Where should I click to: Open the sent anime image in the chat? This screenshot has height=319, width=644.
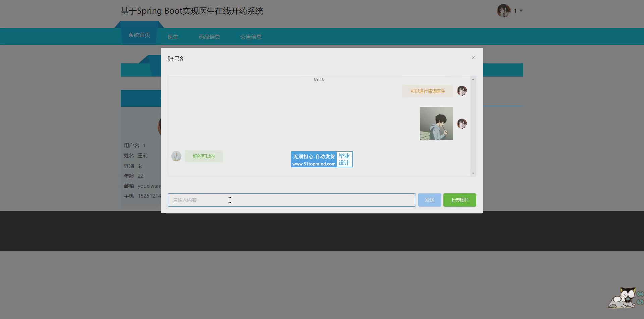coord(436,124)
